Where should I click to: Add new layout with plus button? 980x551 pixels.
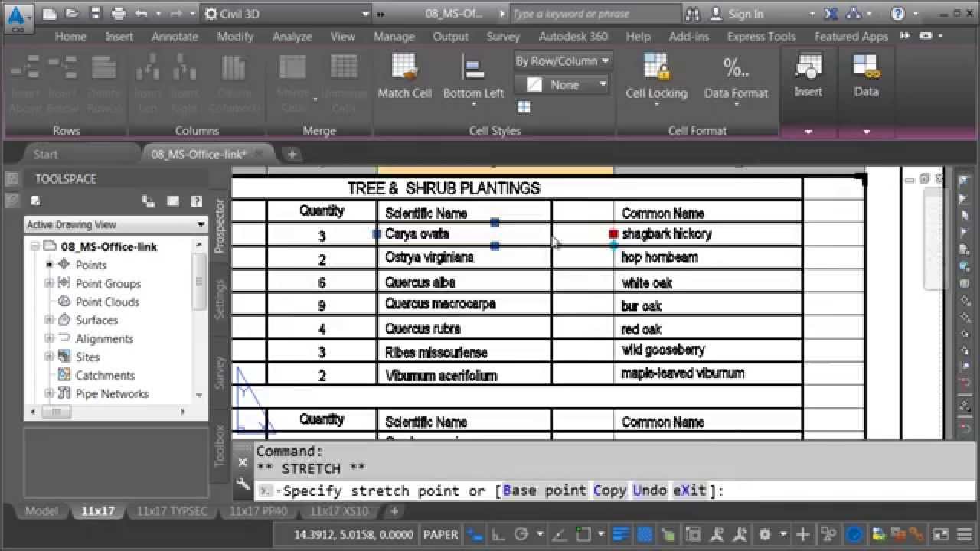[x=394, y=511]
